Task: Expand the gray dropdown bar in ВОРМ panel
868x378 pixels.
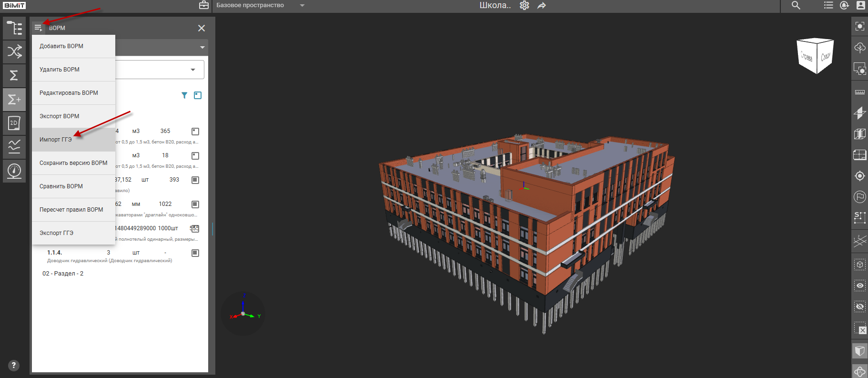Action: 202,47
